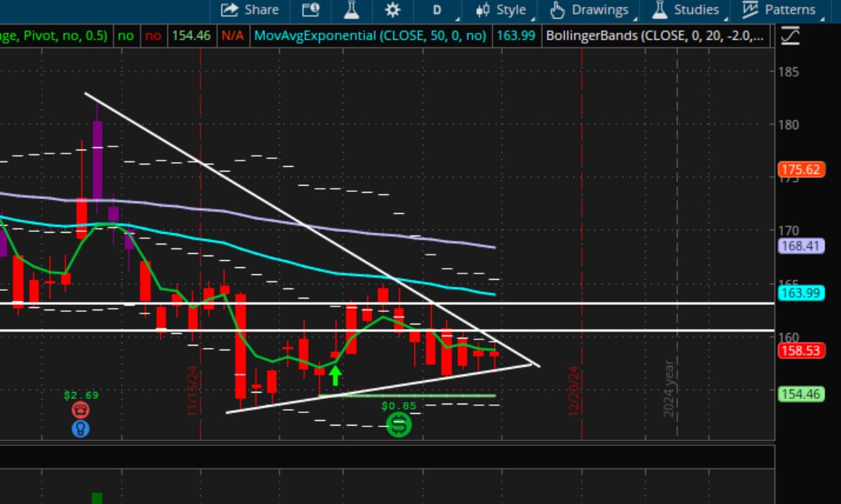841x504 pixels.
Task: Click the $2.69 earnings label
Action: tap(81, 395)
